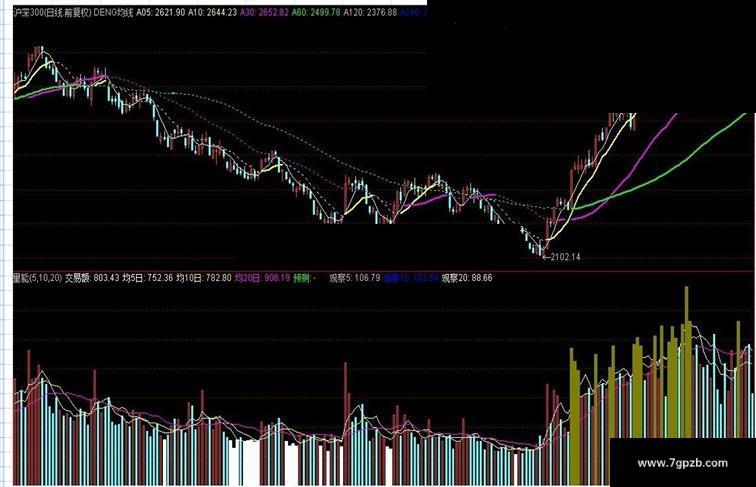Click the A10: 2644.23 moving average value

213,13
